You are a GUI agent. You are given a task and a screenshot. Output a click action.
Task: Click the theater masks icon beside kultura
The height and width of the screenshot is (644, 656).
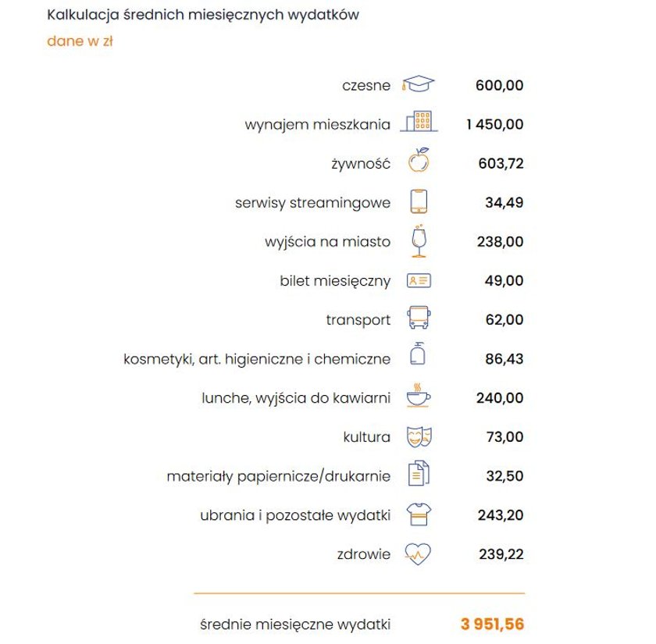pyautogui.click(x=419, y=437)
